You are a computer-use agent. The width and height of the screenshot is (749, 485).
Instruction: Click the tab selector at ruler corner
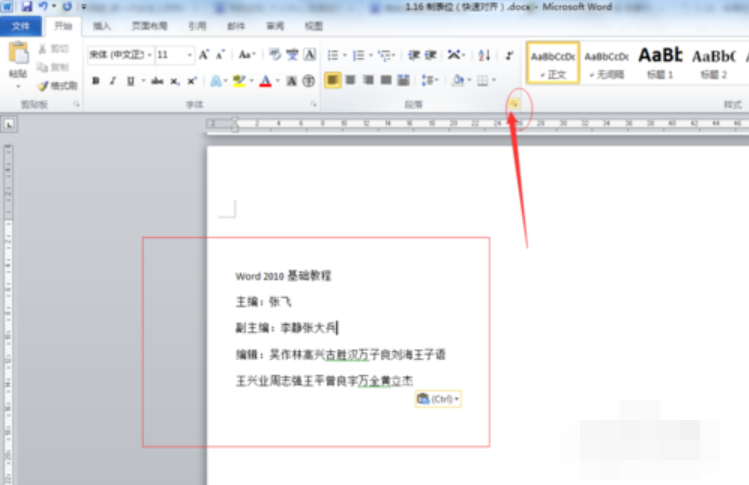9,124
